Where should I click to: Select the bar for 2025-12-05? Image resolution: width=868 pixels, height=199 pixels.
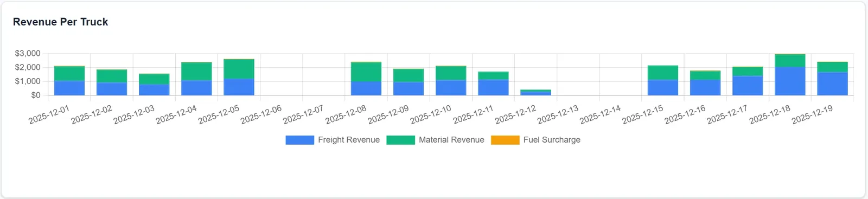[239, 77]
